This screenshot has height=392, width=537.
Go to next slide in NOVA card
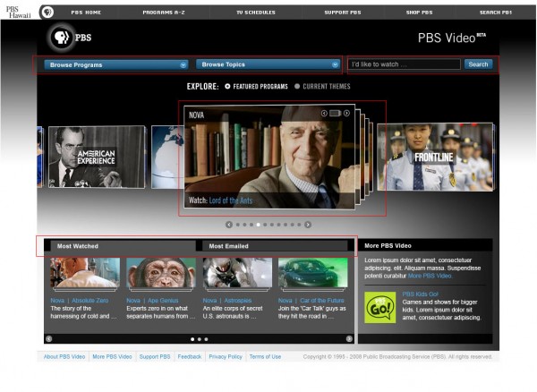tap(346, 113)
